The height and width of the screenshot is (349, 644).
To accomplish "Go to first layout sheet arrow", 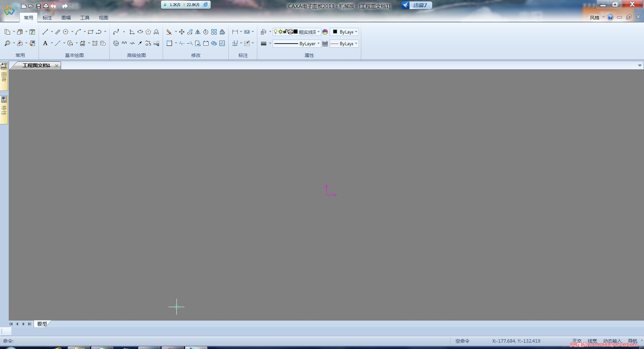I will tap(11, 324).
